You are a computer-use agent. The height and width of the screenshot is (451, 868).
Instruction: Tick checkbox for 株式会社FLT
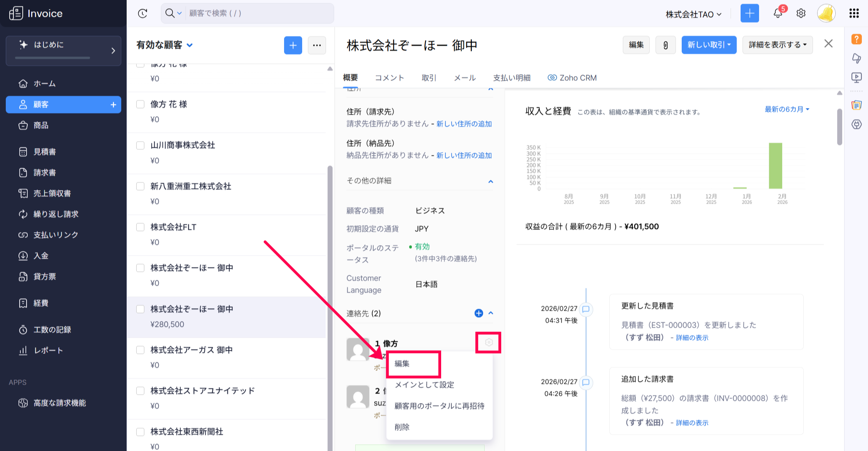[x=140, y=227]
